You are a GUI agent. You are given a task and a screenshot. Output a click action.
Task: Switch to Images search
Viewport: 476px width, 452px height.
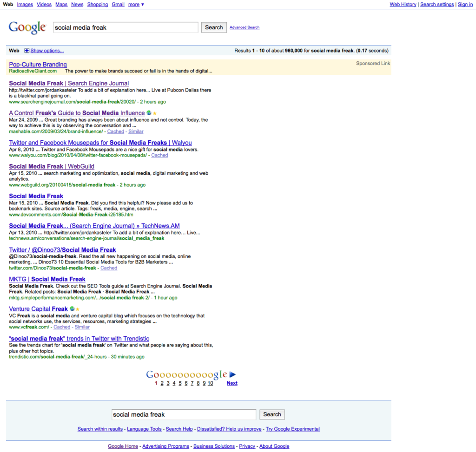coord(25,5)
